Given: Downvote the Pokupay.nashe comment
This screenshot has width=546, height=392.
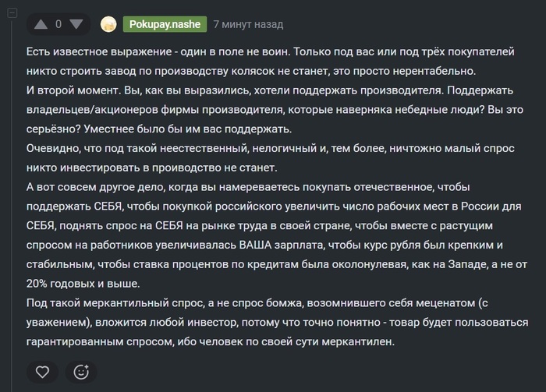Looking at the screenshot, I should (x=76, y=24).
